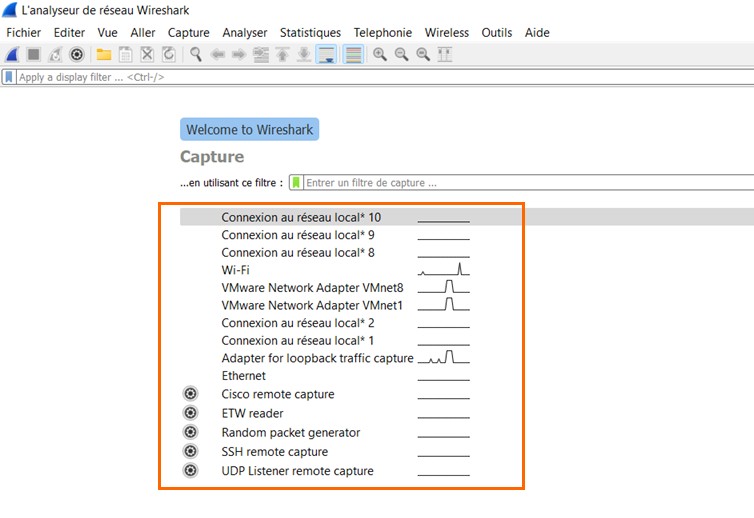
Task: Open the Editer menu
Action: click(69, 33)
